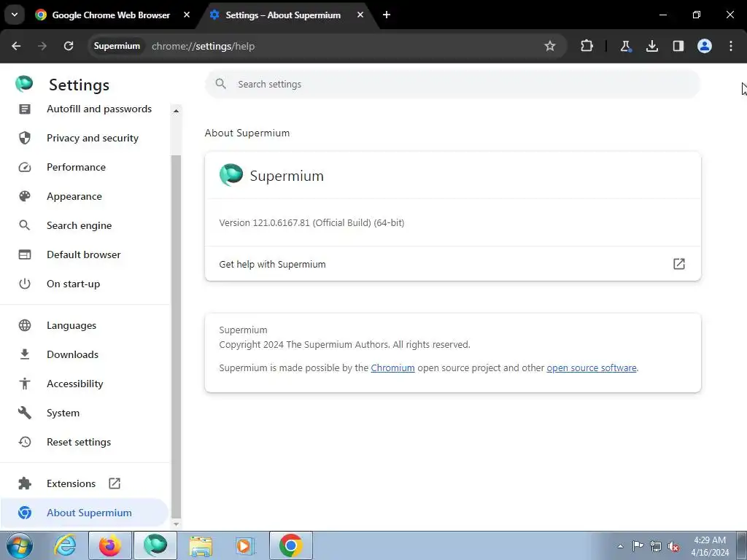Open the Downloads toolbar icon
This screenshot has height=560, width=747.
tap(651, 46)
